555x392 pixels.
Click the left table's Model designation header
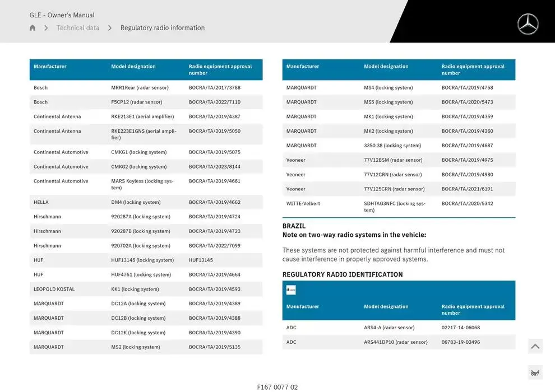133,67
